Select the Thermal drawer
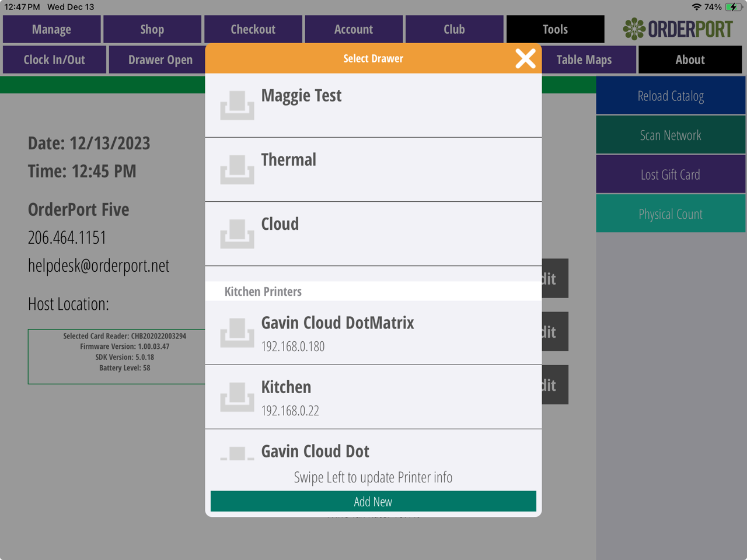747x560 pixels. pos(373,170)
